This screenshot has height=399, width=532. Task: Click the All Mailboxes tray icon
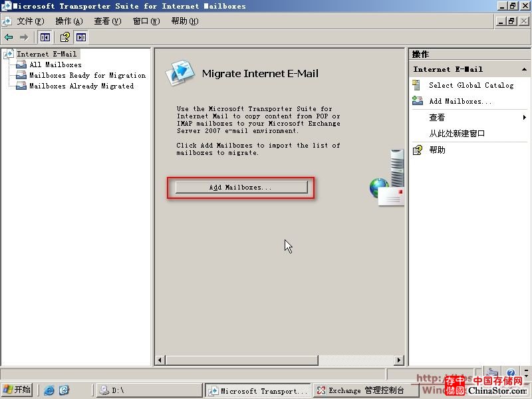21,65
